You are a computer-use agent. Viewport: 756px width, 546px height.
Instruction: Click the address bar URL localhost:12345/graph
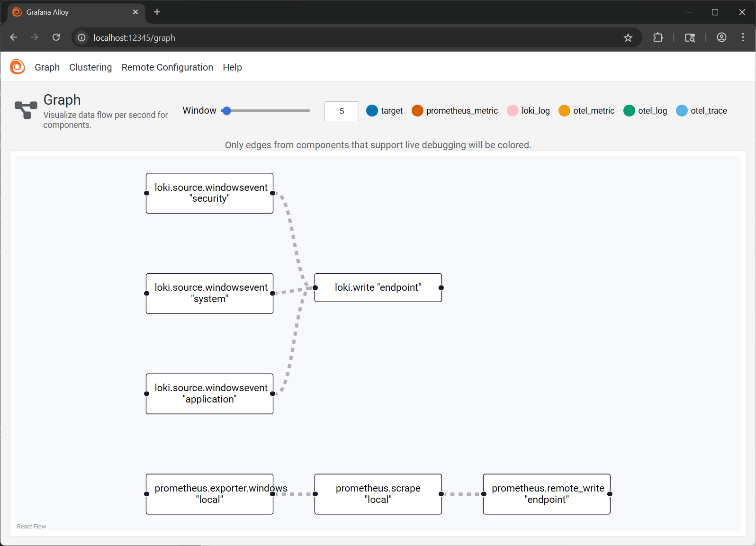[x=134, y=37]
